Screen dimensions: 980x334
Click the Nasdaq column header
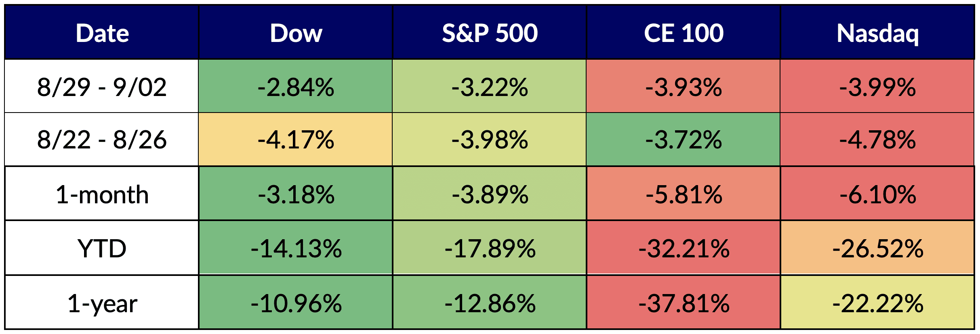(877, 33)
